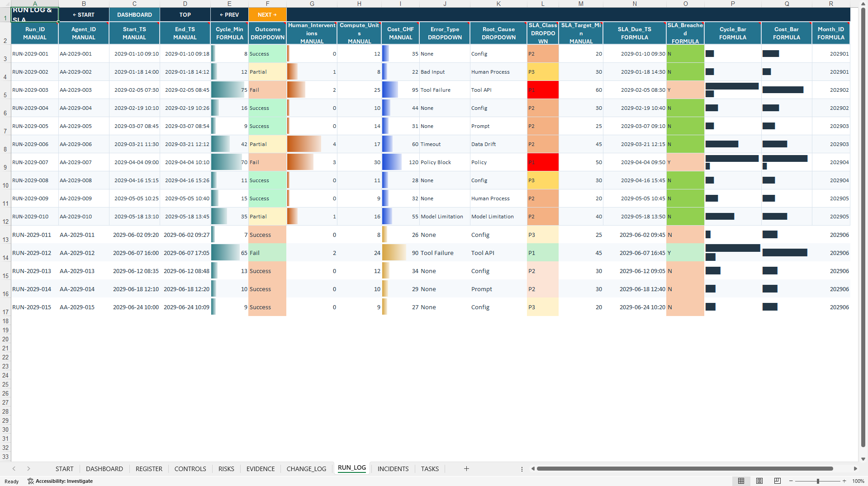Image resolution: width=868 pixels, height=486 pixels.
Task: Click the Normal view icon in status bar
Action: tap(741, 481)
